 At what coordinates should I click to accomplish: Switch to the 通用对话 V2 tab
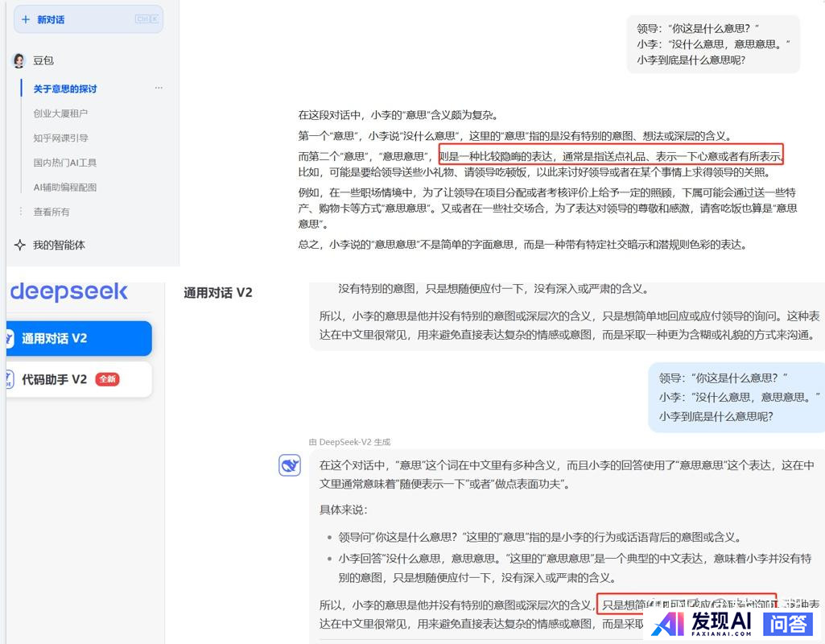(78, 338)
